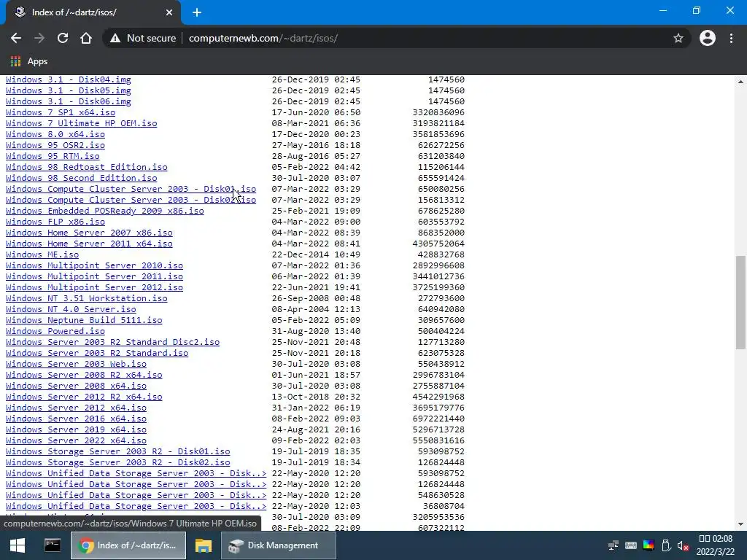Viewport: 747px width, 560px height.
Task: Download Windows Server 2019 x64.iso
Action: point(76,430)
